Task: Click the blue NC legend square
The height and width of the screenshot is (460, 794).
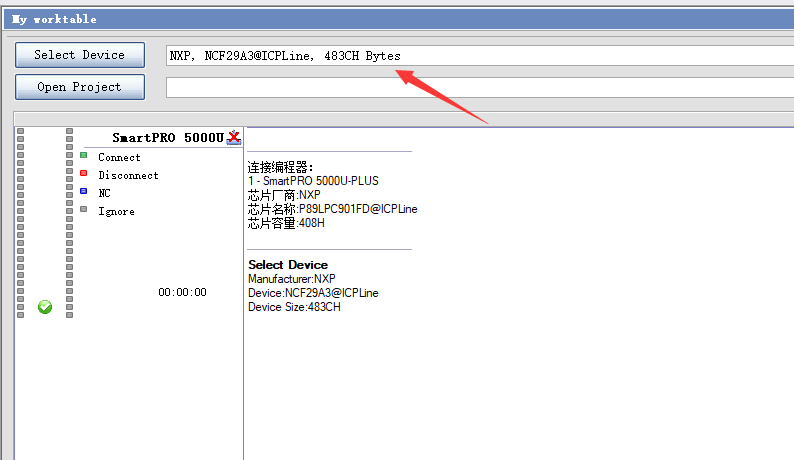Action: [84, 191]
